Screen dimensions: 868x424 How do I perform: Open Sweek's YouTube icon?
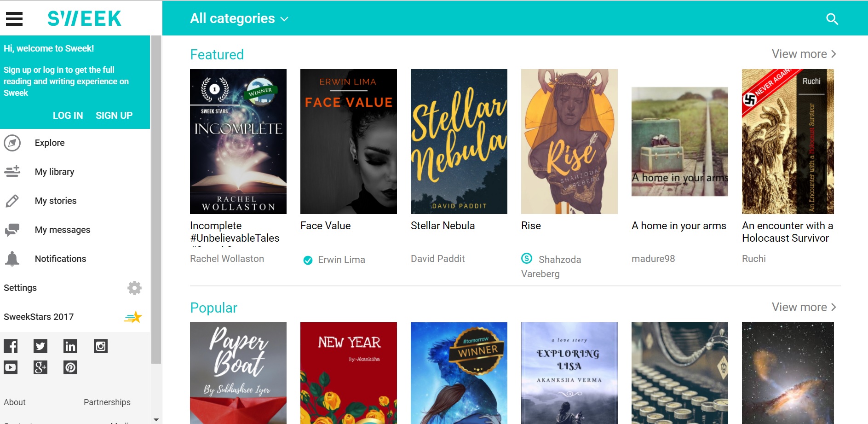11,367
